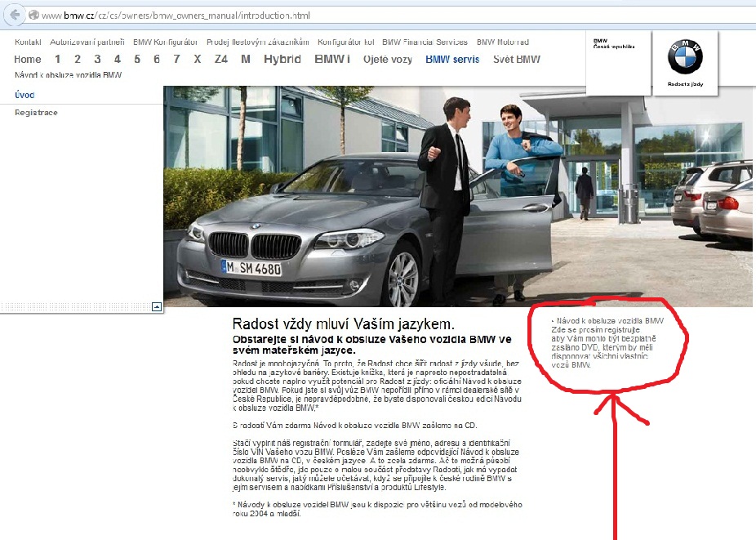Open the Ojeté vozy menu
756x540 pixels.
click(x=388, y=60)
